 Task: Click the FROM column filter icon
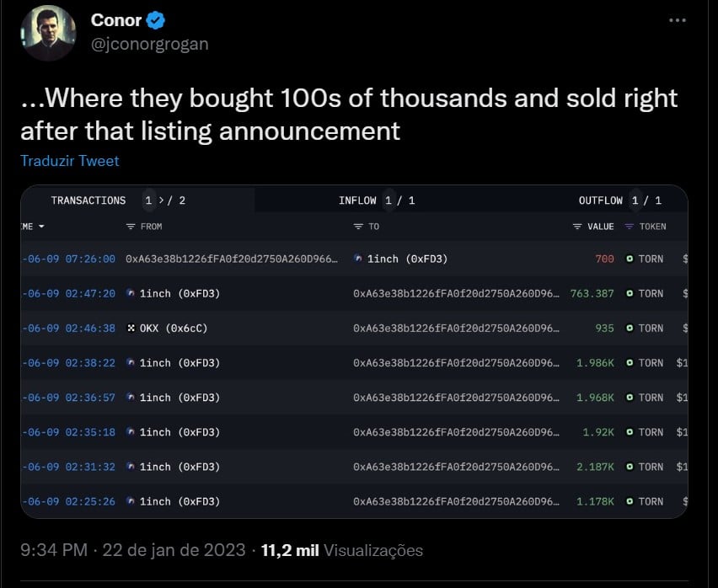click(x=131, y=227)
